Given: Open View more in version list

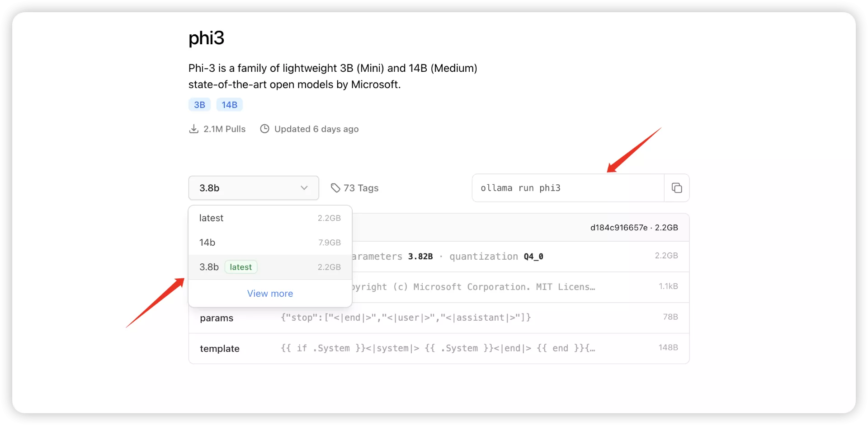Looking at the screenshot, I should pyautogui.click(x=270, y=294).
